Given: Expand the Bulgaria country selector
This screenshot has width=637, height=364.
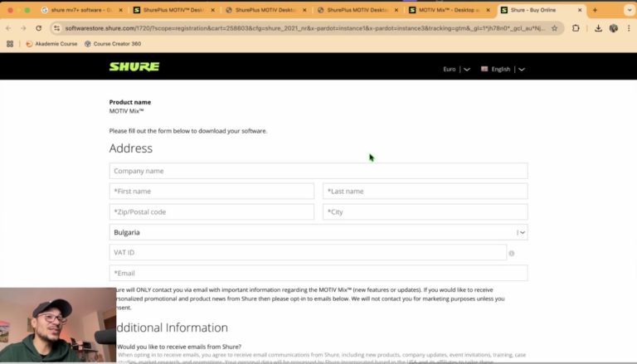Looking at the screenshot, I should [318, 232].
